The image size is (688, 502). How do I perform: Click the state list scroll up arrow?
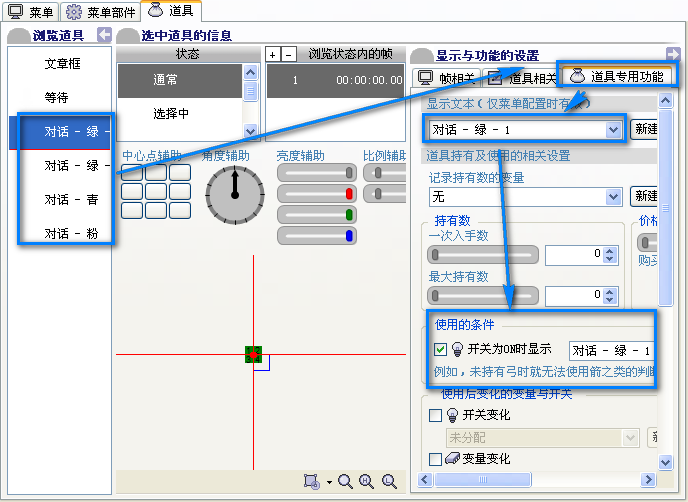pyautogui.click(x=250, y=72)
